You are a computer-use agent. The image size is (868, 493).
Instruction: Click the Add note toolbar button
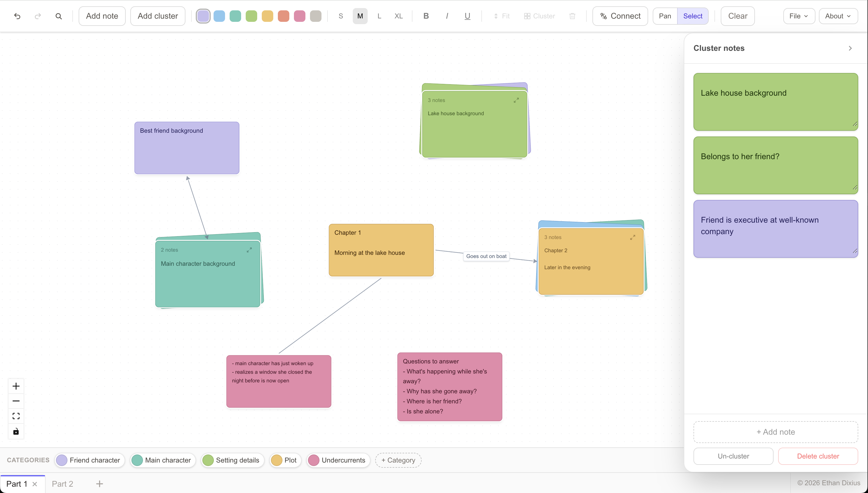[x=102, y=16]
